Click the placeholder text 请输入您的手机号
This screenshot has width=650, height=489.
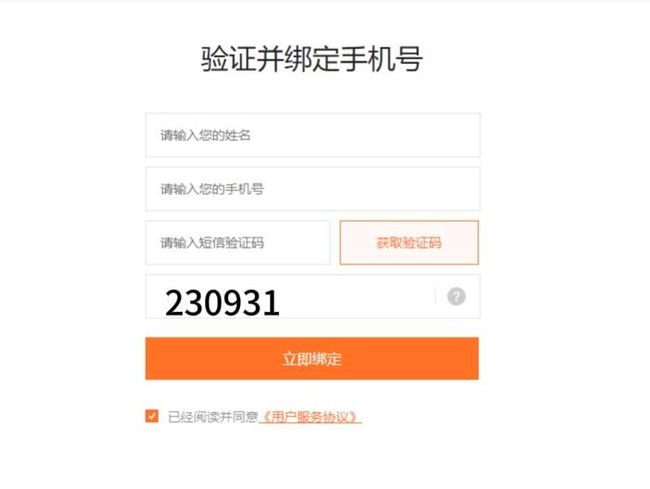pos(212,189)
